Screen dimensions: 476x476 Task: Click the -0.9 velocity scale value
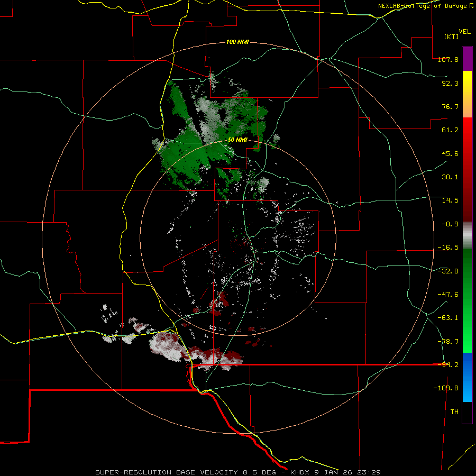pos(450,224)
